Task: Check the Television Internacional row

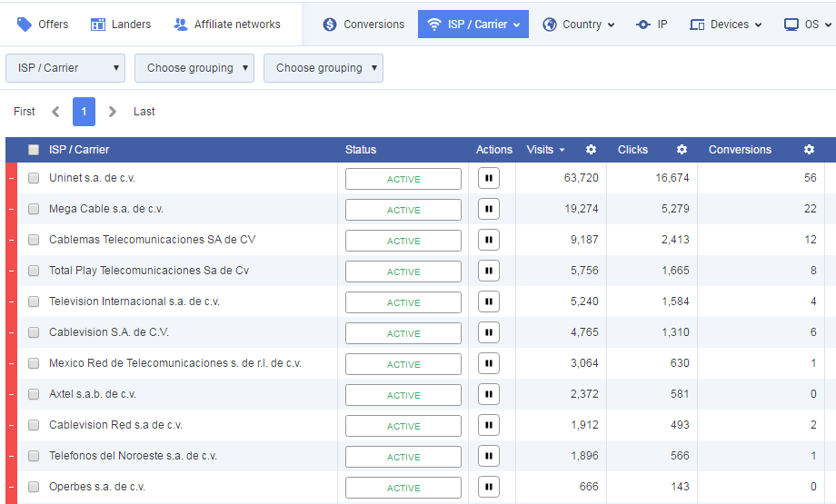Action: pyautogui.click(x=34, y=301)
